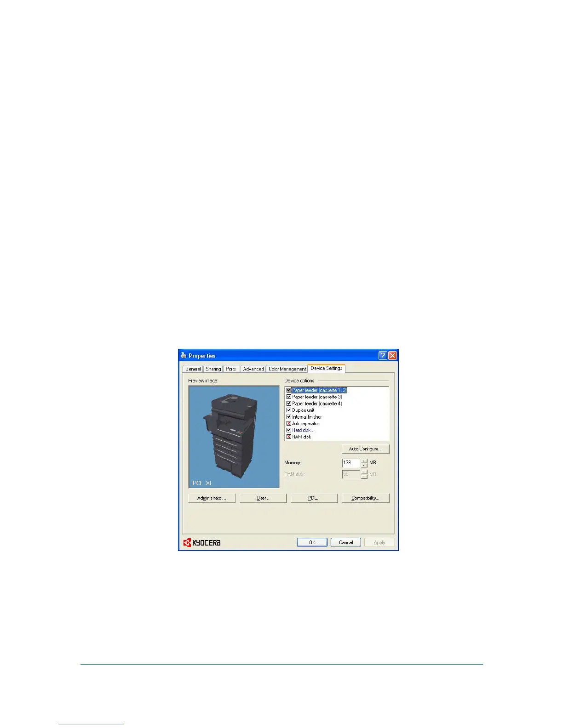Screen dimensions: 563x728
Task: Open the User... settings button
Action: click(263, 498)
